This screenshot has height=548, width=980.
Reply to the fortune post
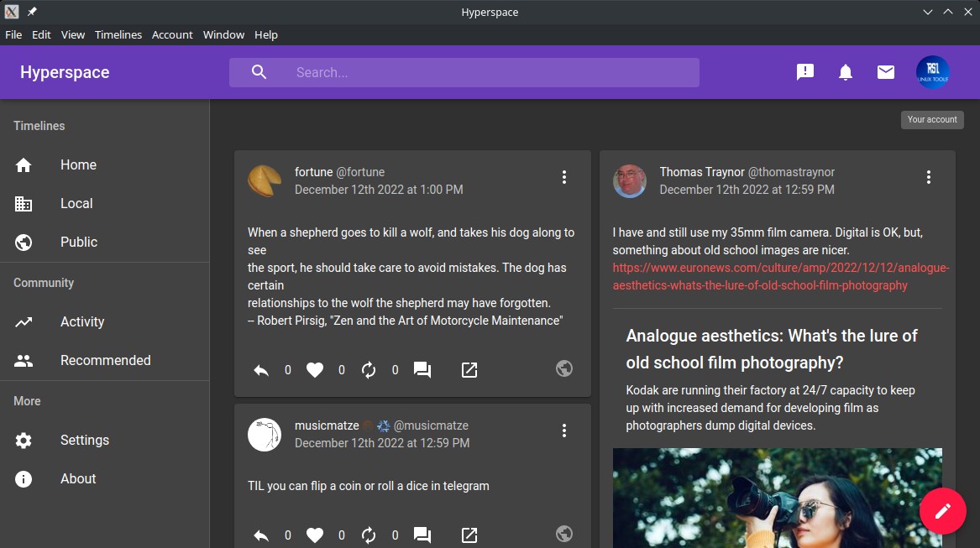(261, 370)
